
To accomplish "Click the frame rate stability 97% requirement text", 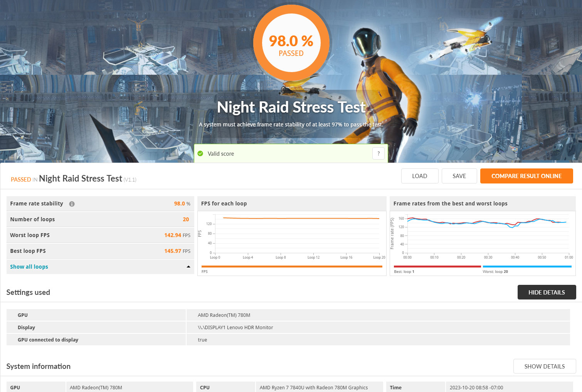I will coord(291,124).
